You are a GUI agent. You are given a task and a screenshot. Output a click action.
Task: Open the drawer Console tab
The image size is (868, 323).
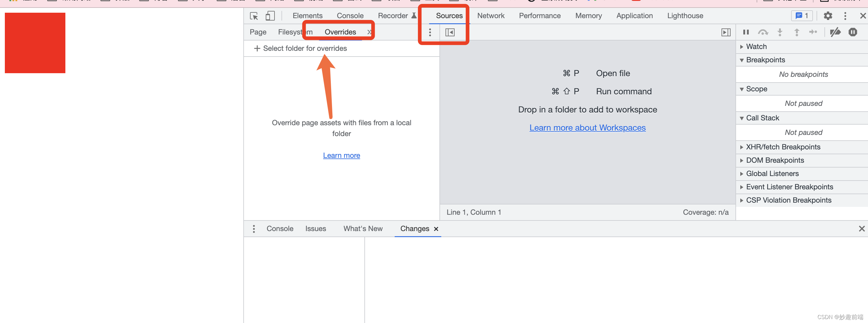280,229
